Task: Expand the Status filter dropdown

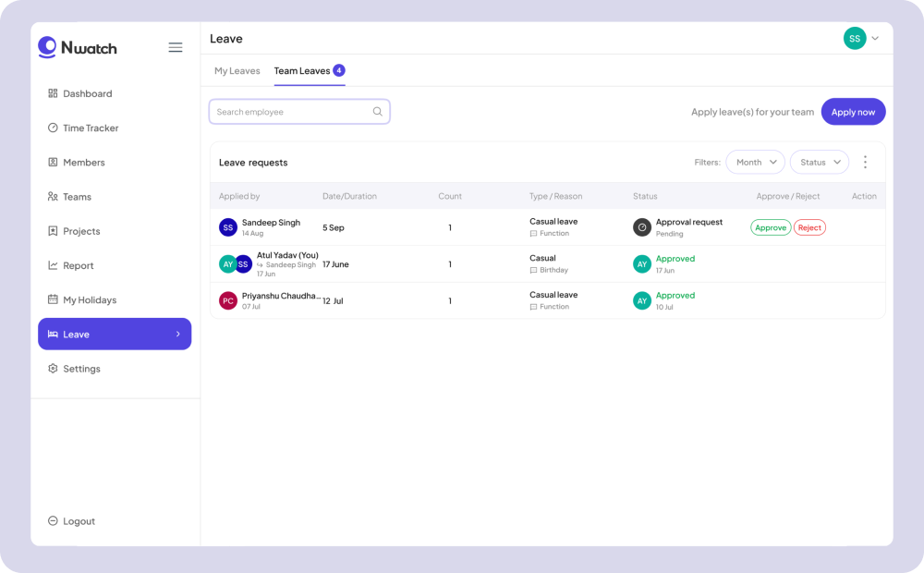Action: click(x=819, y=162)
